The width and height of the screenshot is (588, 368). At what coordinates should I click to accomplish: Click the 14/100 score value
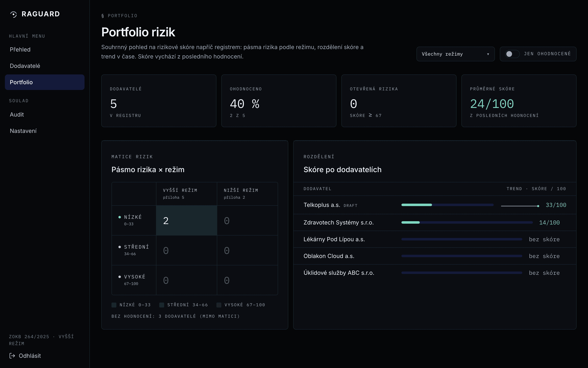pos(549,222)
